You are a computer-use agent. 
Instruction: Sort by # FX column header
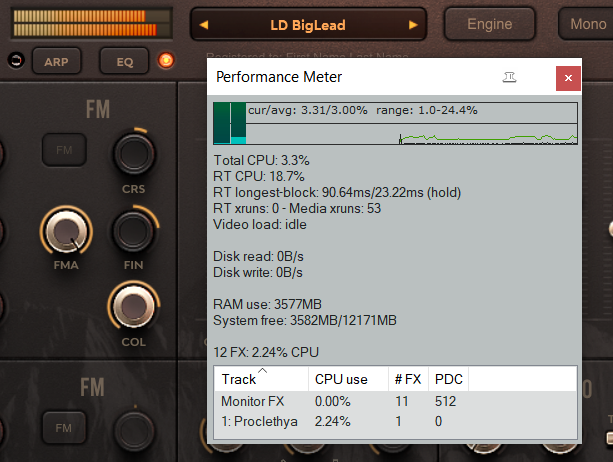tap(409, 379)
